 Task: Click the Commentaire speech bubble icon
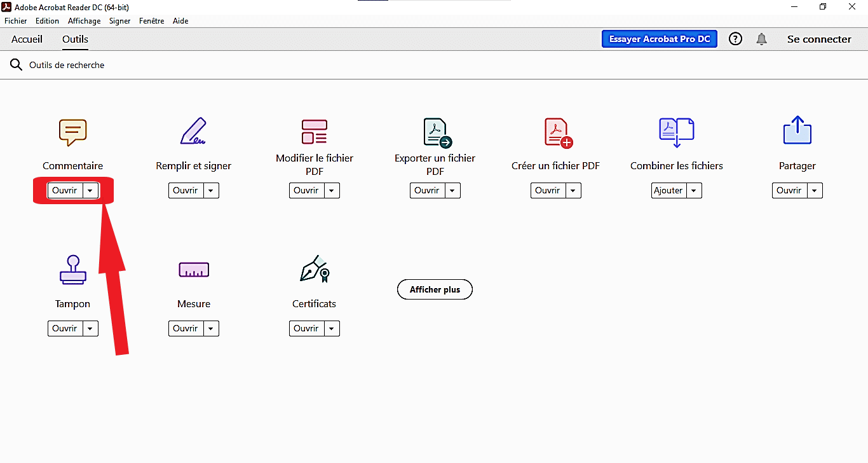point(73,132)
